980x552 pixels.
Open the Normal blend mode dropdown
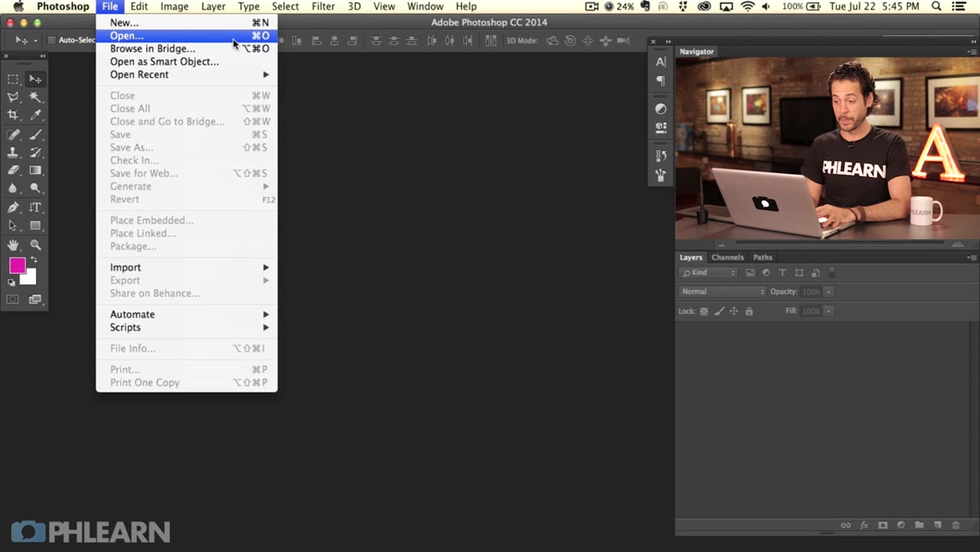click(723, 292)
